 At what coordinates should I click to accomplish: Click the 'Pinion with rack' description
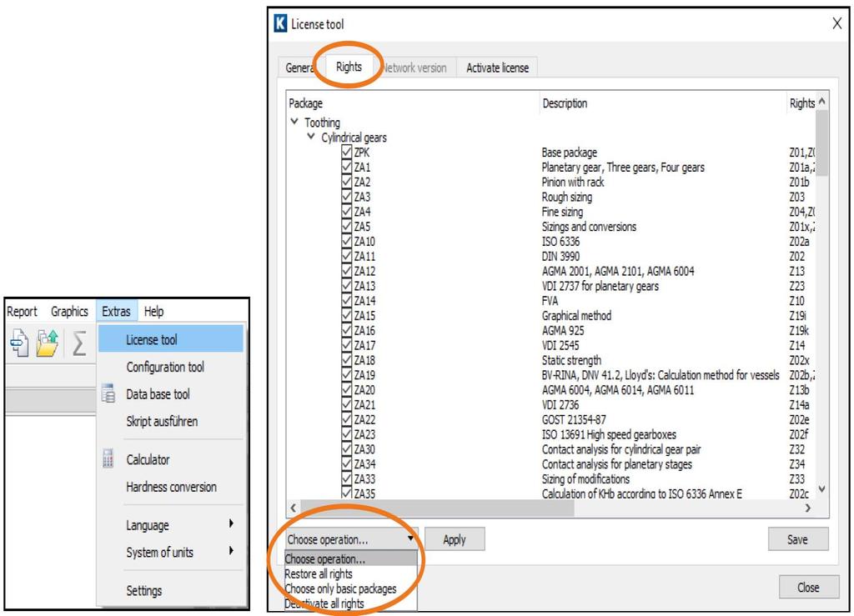[x=573, y=182]
